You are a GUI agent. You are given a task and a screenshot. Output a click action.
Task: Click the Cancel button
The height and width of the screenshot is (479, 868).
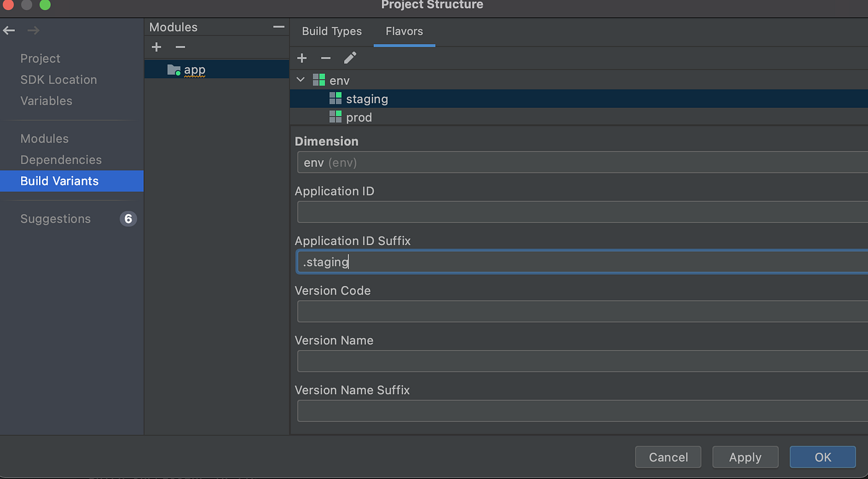coord(668,457)
